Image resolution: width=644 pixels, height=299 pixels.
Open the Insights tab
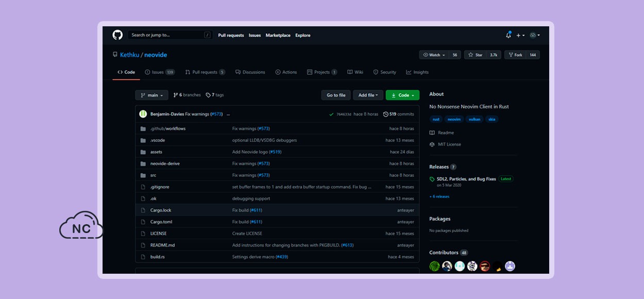[x=417, y=72]
